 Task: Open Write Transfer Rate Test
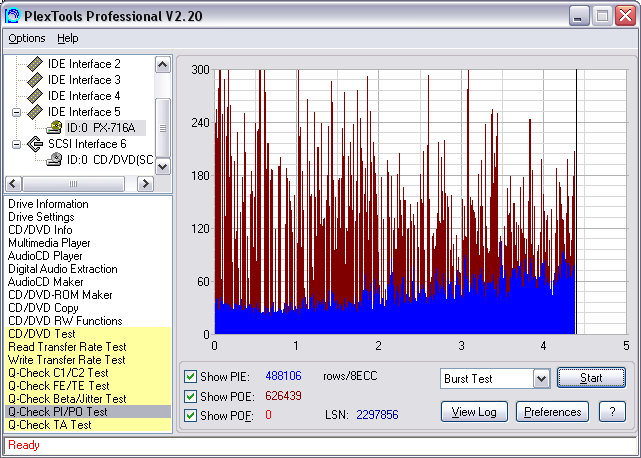67,360
